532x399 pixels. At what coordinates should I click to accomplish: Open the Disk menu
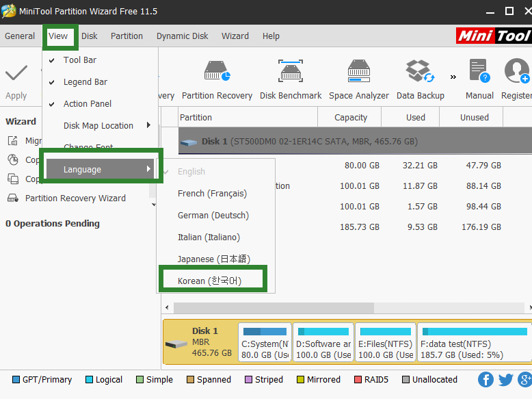89,36
